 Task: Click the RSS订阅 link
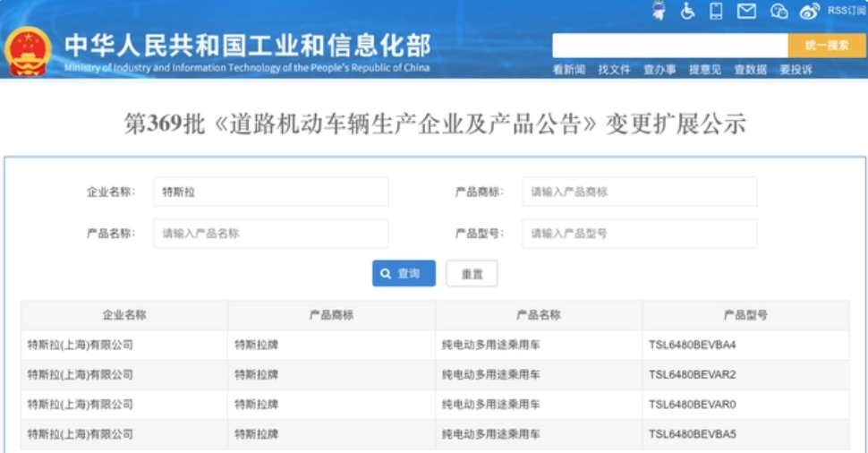[x=847, y=11]
